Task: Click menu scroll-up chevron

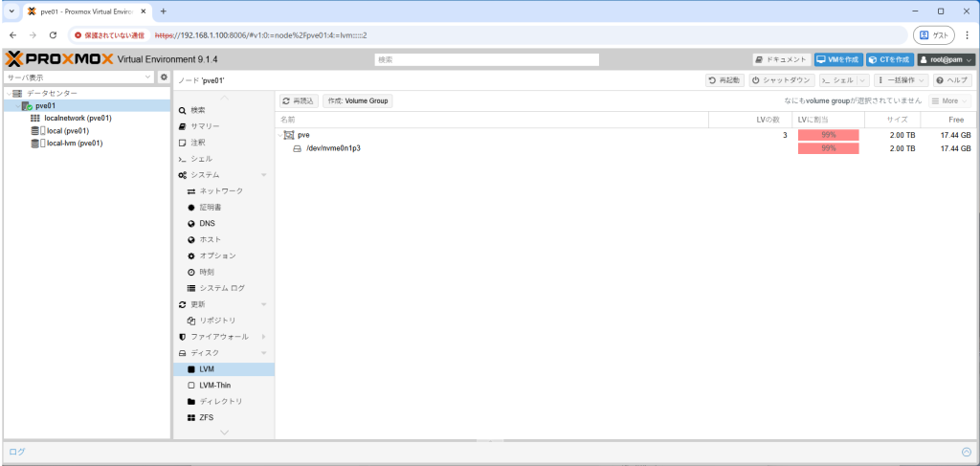Action: (x=224, y=97)
